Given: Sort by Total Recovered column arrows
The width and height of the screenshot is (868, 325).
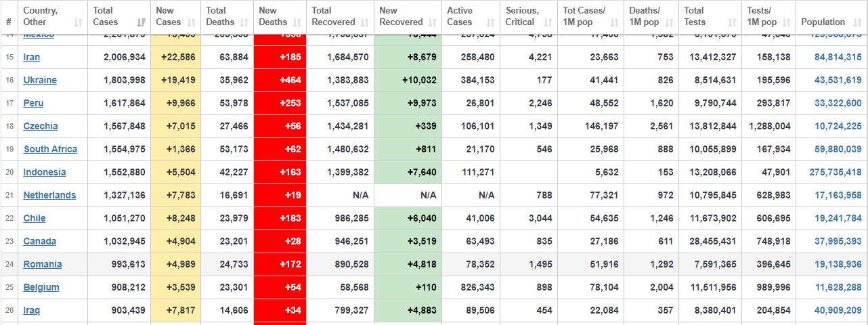Looking at the screenshot, I should pyautogui.click(x=365, y=22).
